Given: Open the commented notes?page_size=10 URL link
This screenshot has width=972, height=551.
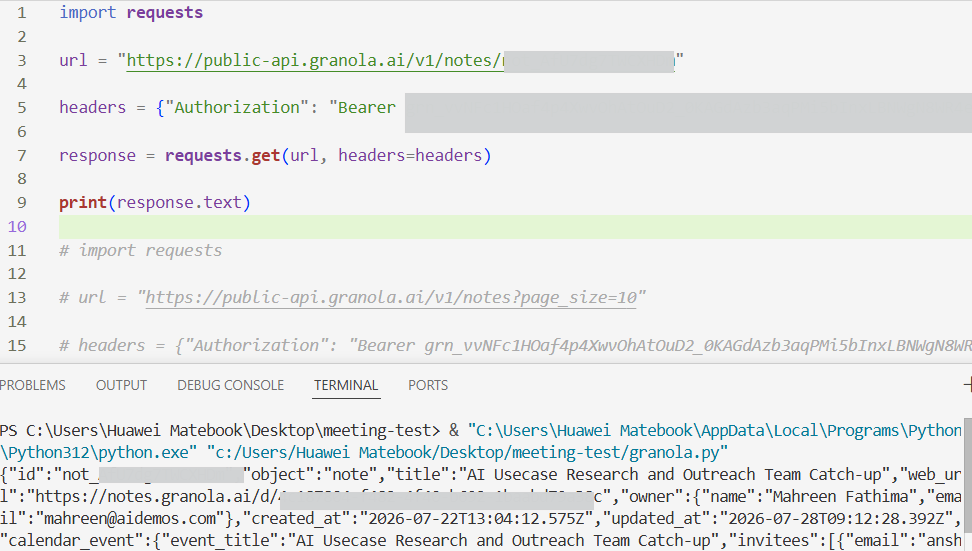Looking at the screenshot, I should [x=391, y=298].
